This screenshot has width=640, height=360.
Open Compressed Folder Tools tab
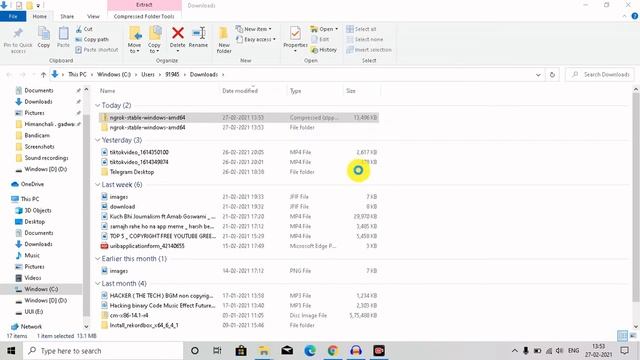coord(144,16)
